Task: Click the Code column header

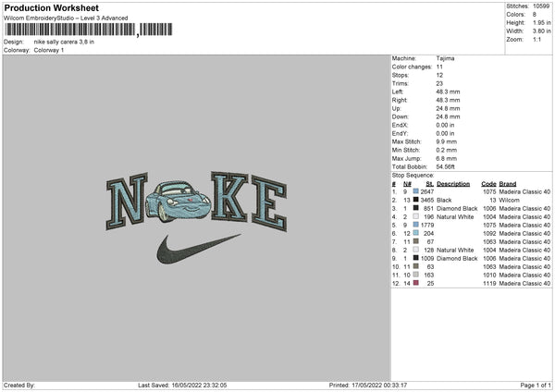Action: coord(489,183)
